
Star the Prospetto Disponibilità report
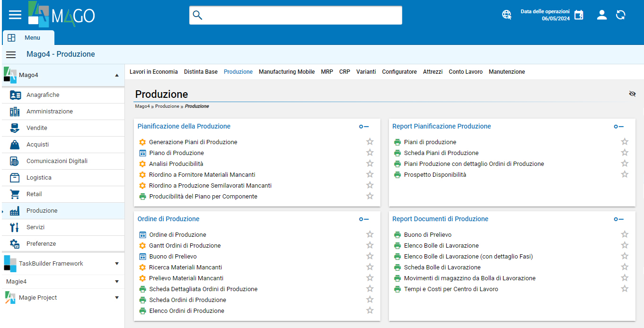click(x=625, y=174)
